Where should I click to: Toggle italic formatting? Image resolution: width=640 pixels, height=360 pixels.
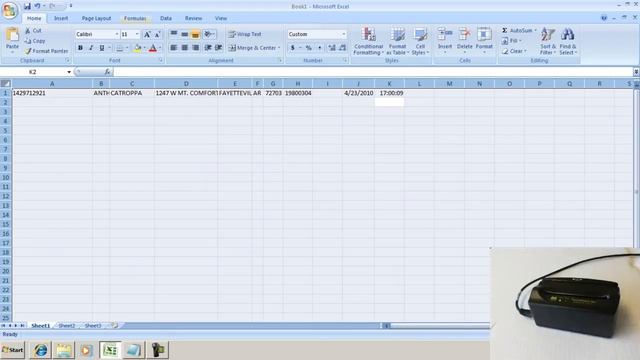click(x=91, y=48)
